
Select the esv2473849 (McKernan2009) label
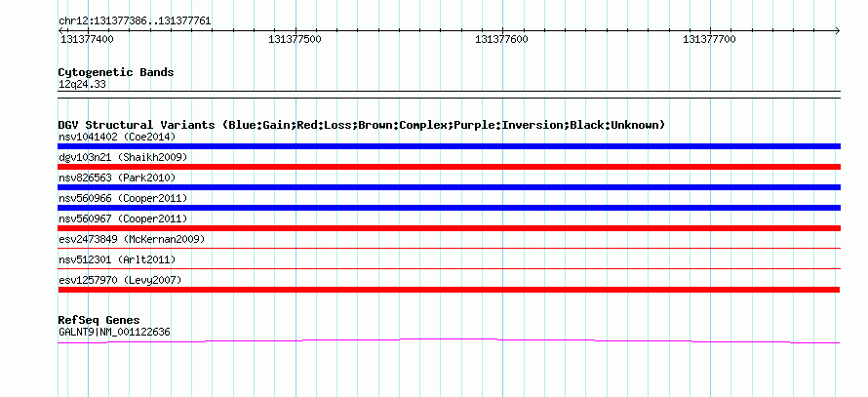132,239
